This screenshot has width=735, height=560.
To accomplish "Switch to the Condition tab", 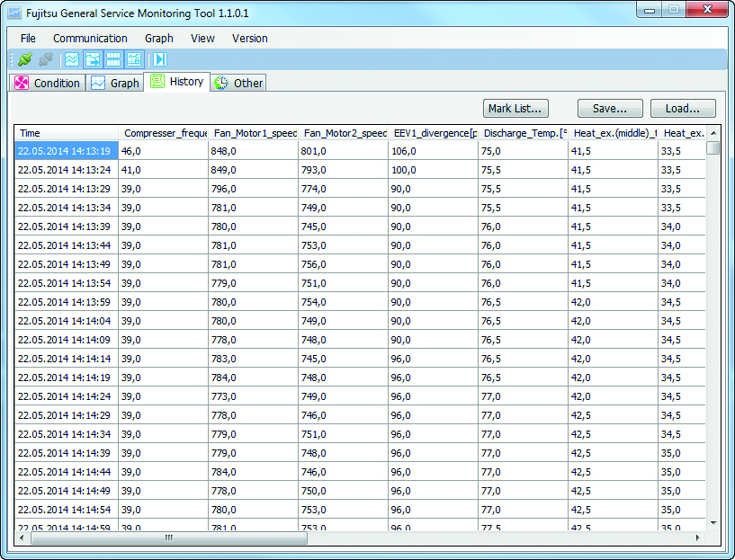I will (48, 83).
